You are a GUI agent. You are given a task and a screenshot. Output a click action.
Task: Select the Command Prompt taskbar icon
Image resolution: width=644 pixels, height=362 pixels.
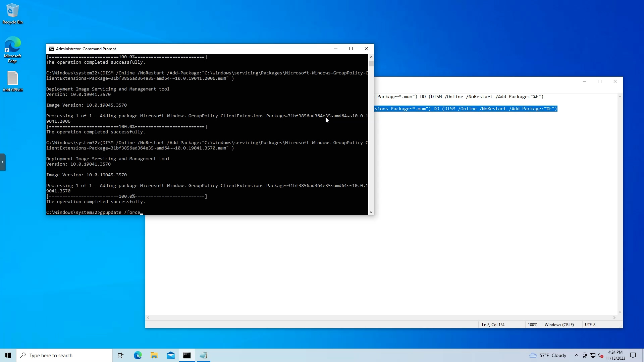[187, 355]
